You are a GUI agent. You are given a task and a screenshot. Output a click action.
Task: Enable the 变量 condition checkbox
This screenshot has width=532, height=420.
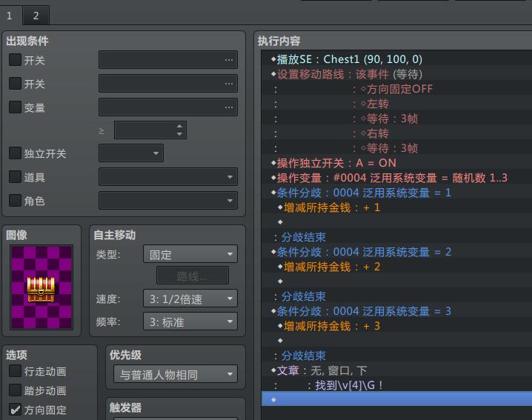(x=15, y=107)
